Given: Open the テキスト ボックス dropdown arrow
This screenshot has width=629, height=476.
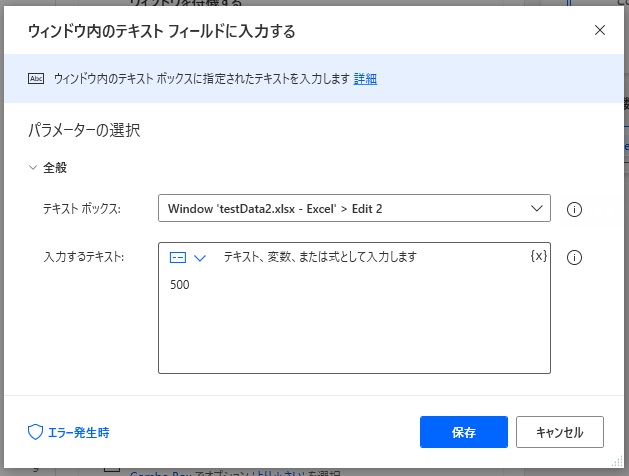Looking at the screenshot, I should pos(534,208).
